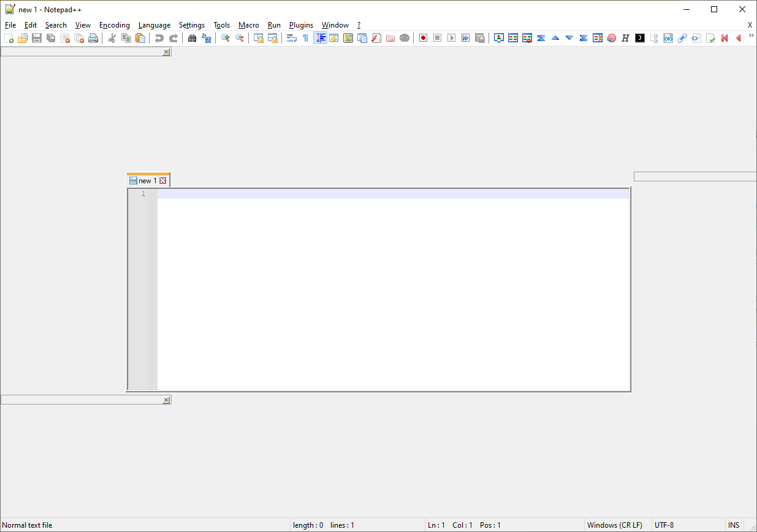Print the document with printer icon

[93, 38]
